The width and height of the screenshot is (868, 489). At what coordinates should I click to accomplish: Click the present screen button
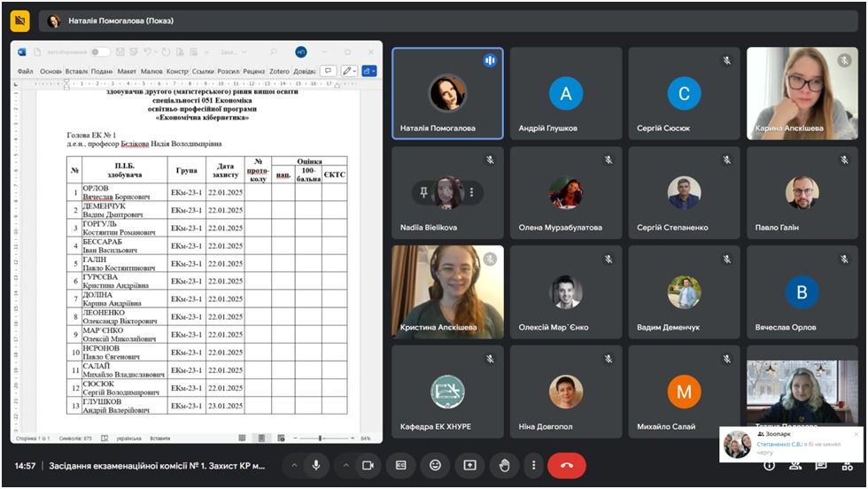click(x=469, y=465)
